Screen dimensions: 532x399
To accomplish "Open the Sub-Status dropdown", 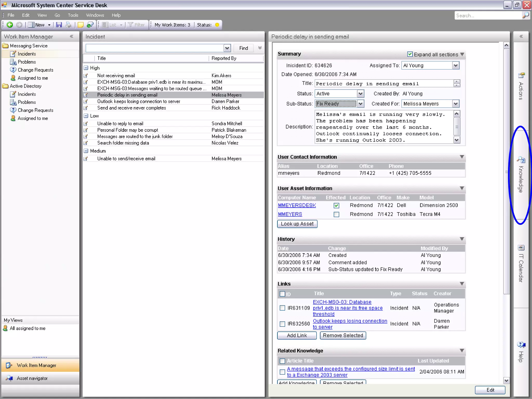I will coord(360,104).
